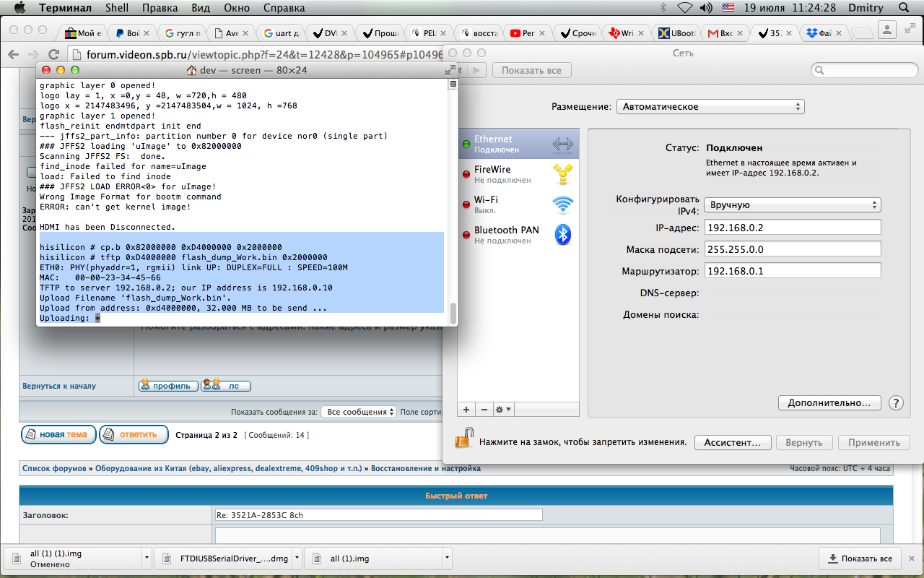Screen dimensions: 924x578
Task: Reload the page in Chrome
Action: 53,55
